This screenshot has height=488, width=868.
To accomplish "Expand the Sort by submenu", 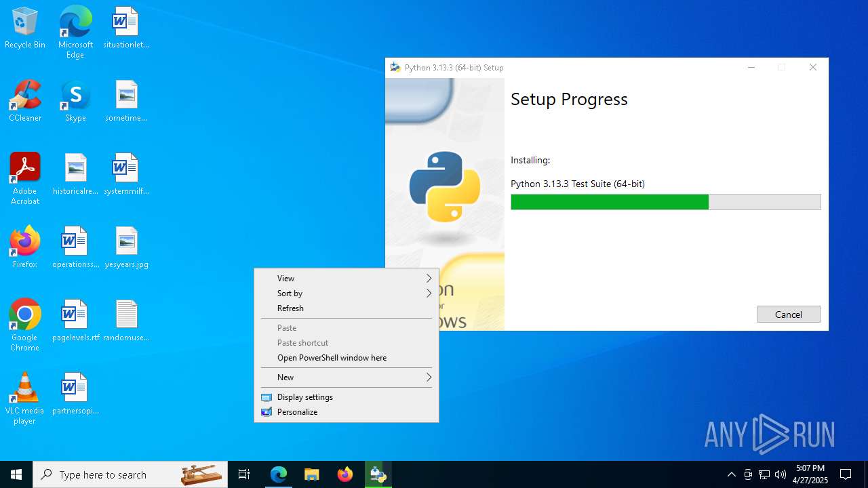I will (x=347, y=293).
